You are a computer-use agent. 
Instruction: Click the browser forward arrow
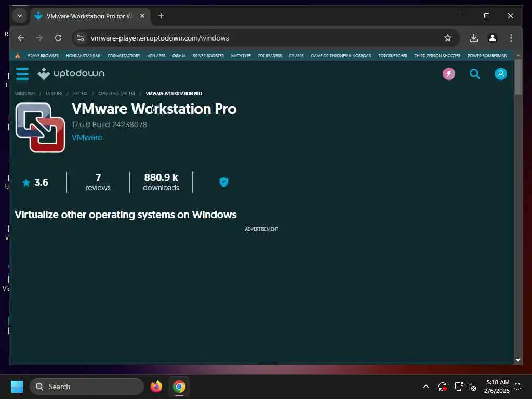[39, 38]
